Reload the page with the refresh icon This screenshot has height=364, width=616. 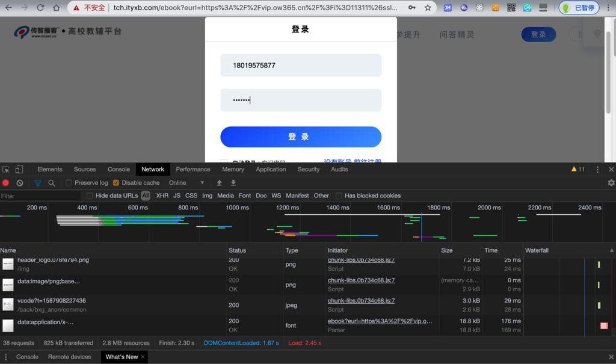[40, 7]
